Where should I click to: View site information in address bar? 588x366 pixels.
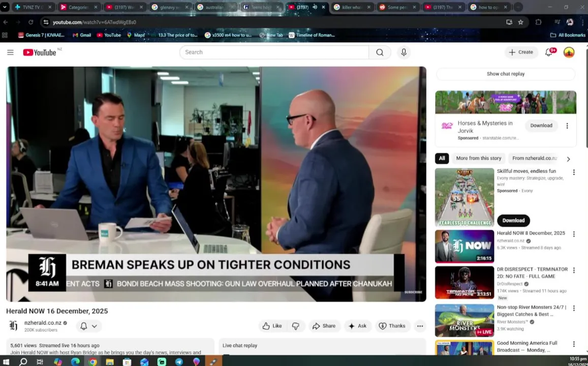tap(46, 22)
